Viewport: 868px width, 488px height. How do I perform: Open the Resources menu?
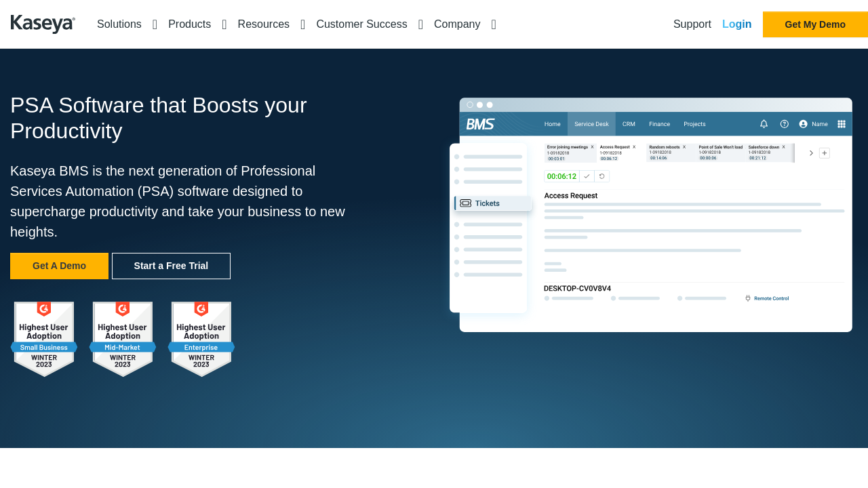coord(263,24)
